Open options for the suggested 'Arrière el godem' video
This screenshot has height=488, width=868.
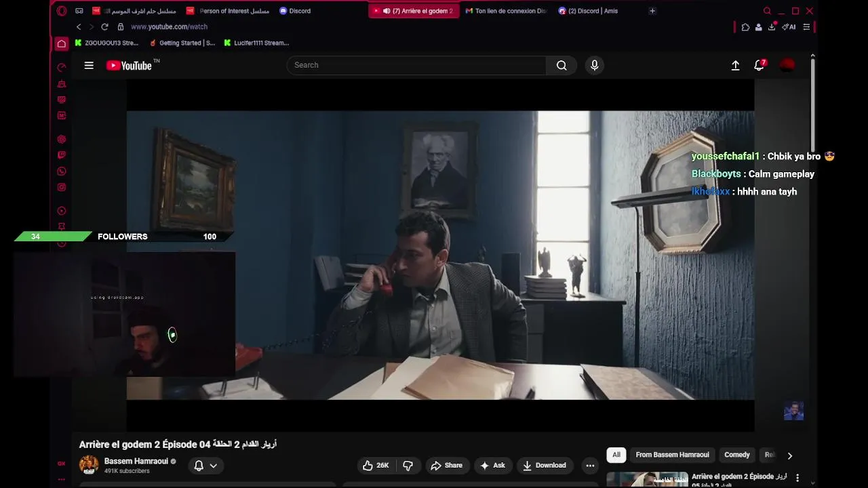(x=797, y=478)
